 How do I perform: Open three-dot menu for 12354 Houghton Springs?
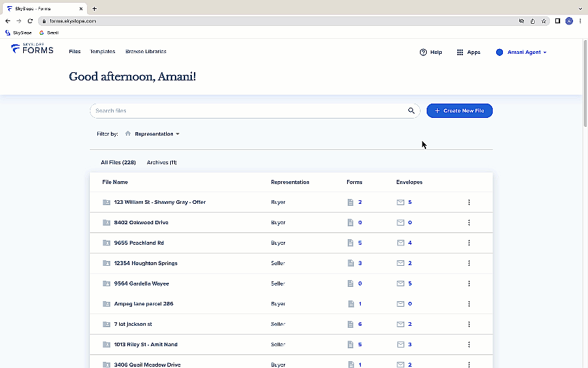tap(469, 263)
